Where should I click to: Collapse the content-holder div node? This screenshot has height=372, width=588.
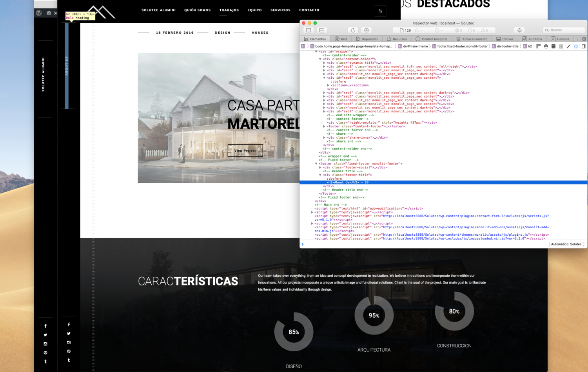coord(320,59)
